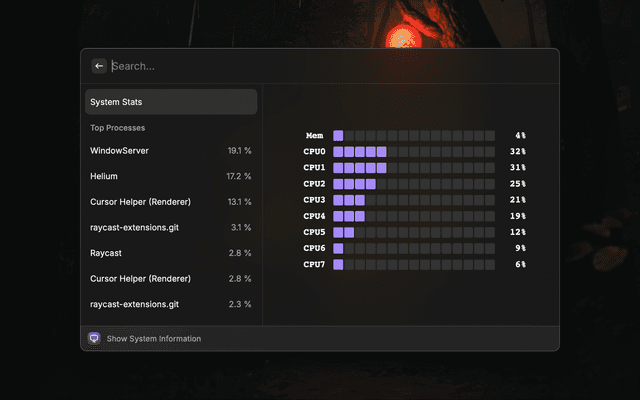Select the System Stats list item
The width and height of the screenshot is (640, 400).
170,102
